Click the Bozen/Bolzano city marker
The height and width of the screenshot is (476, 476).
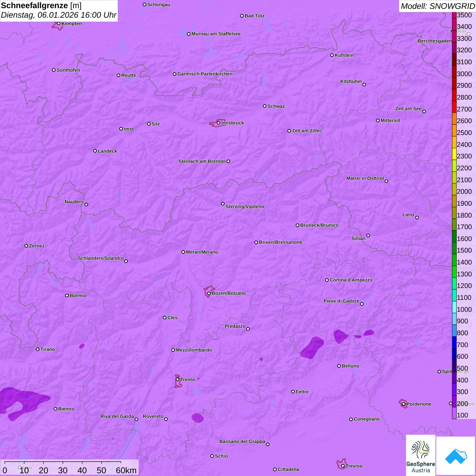pos(209,293)
